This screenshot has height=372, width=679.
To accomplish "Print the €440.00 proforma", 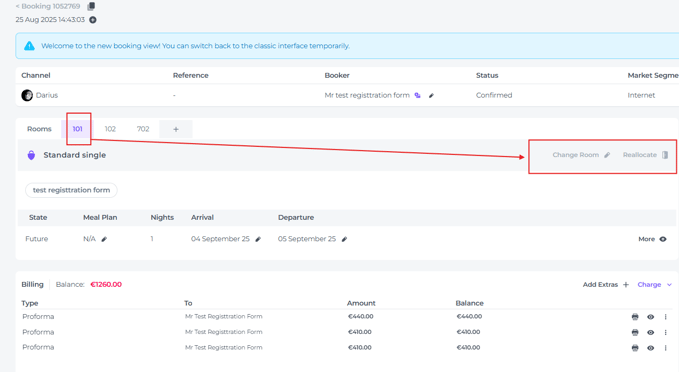I will pyautogui.click(x=635, y=317).
